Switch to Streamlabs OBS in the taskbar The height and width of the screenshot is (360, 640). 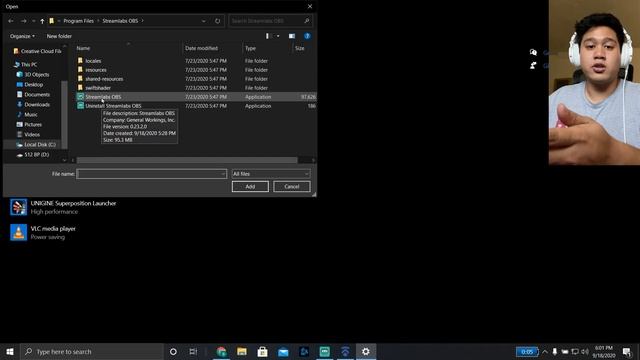[324, 351]
